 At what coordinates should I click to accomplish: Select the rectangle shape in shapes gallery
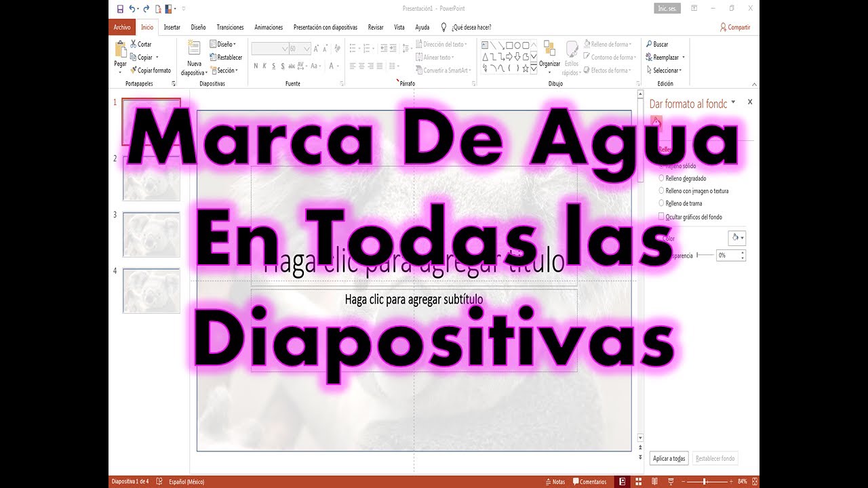coord(509,45)
